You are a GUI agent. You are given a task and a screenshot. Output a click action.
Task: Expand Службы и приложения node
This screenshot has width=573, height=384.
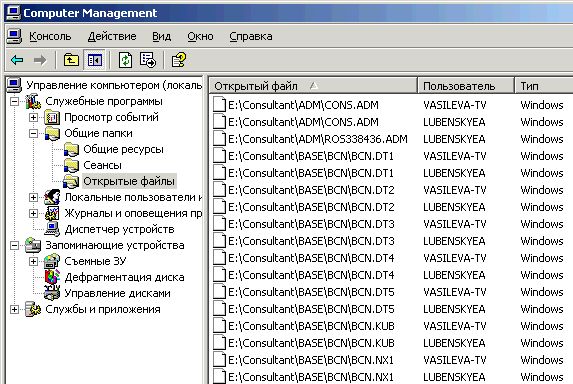pos(14,309)
